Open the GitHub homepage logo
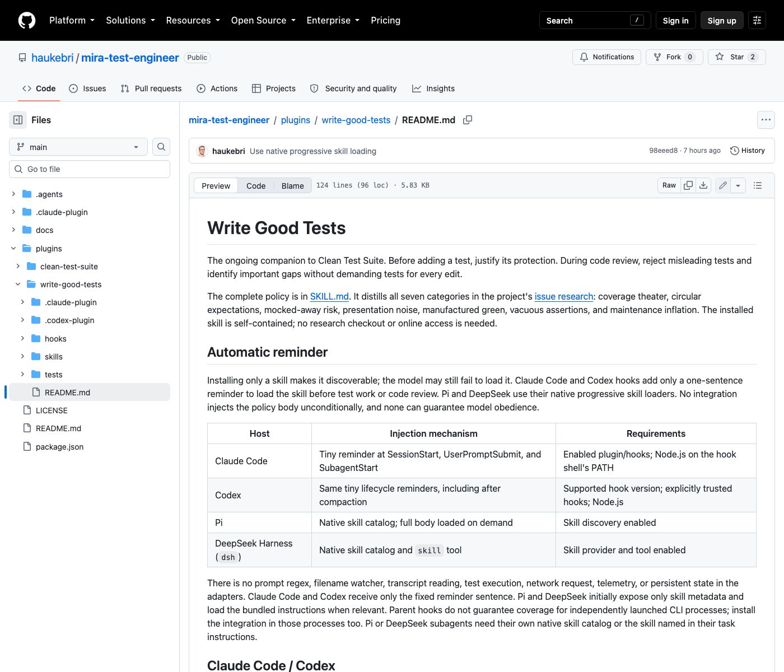 27,20
